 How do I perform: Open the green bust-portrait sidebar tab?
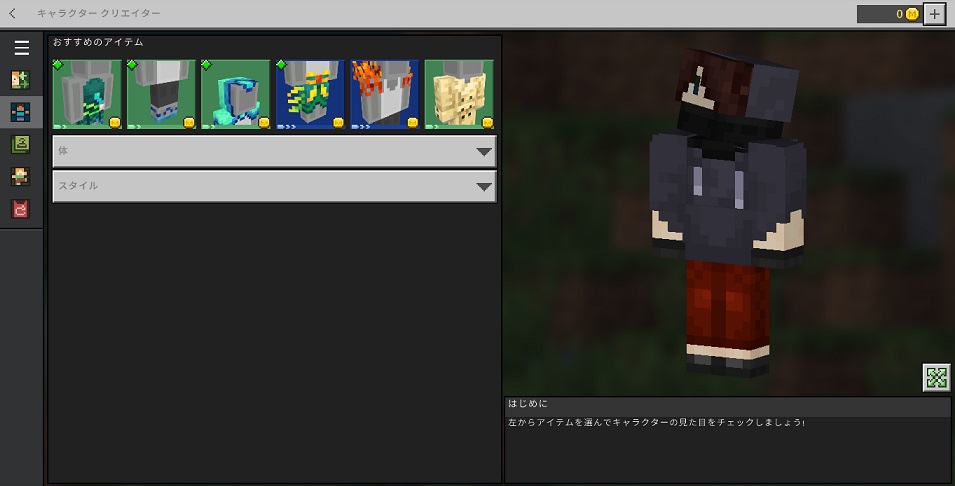pos(20,144)
